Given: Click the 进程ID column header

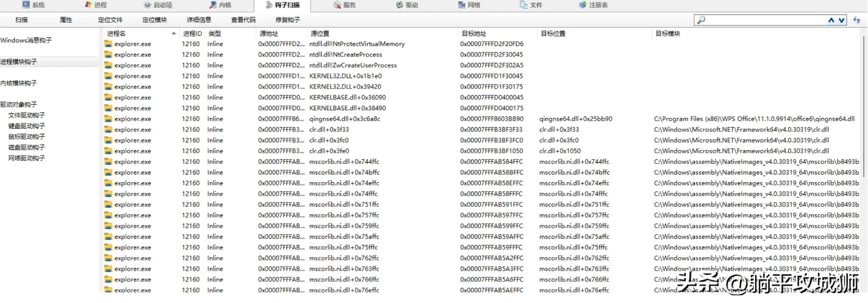Looking at the screenshot, I should click(x=192, y=33).
